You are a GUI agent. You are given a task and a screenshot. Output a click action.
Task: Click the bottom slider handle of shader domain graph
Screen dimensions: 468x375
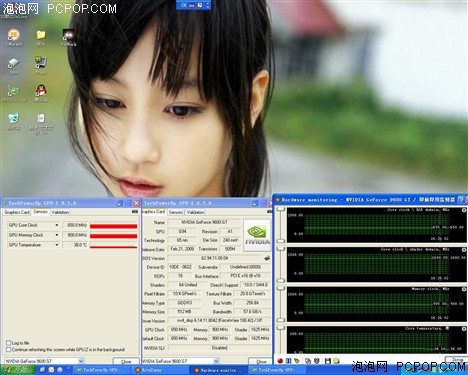click(x=281, y=280)
